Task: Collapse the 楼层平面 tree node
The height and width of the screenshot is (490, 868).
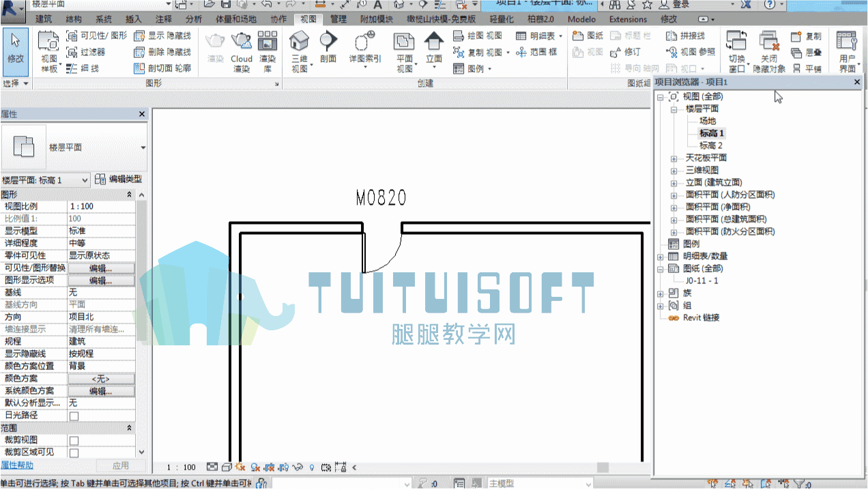Action: [673, 109]
